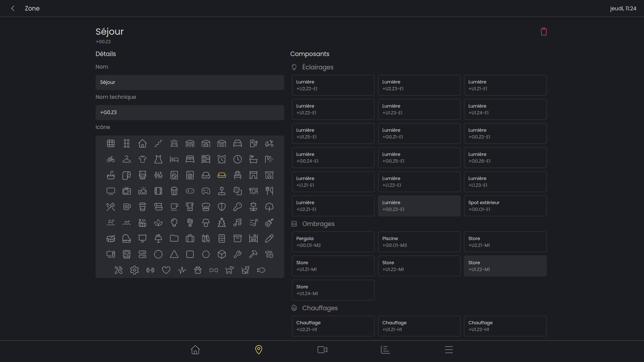644x362 pixels.
Task: Toggle Lumière +G0.Z3-E1 component
Action: (419, 206)
